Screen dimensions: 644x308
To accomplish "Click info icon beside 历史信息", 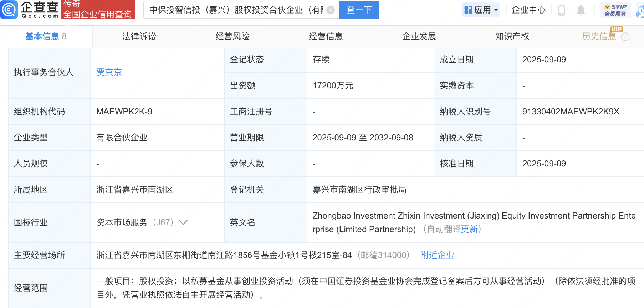I will click(625, 37).
